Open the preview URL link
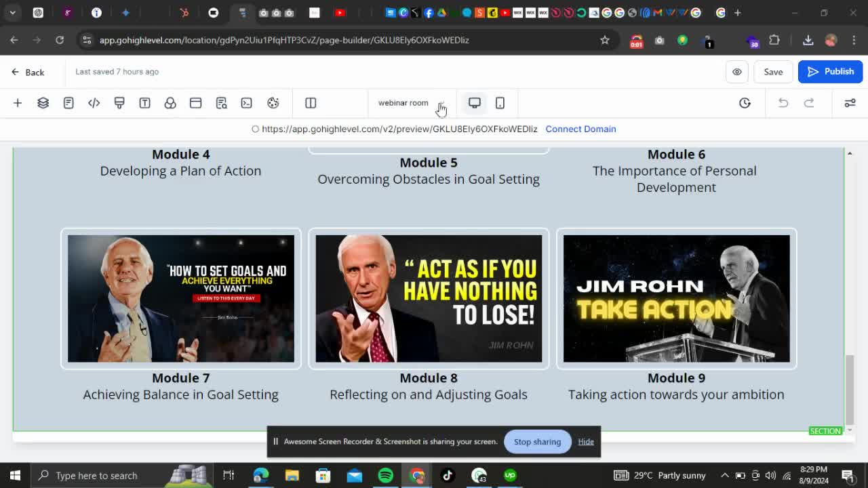The width and height of the screenshot is (868, 488). click(399, 129)
